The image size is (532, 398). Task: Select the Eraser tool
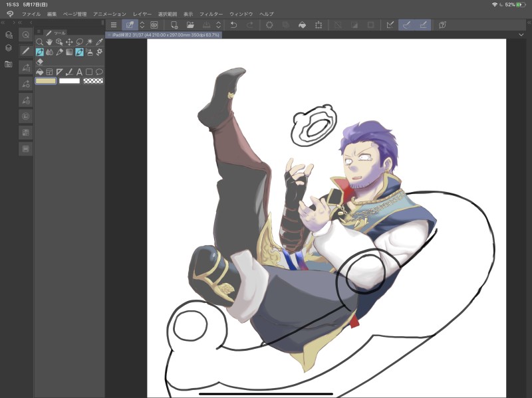pos(39,62)
